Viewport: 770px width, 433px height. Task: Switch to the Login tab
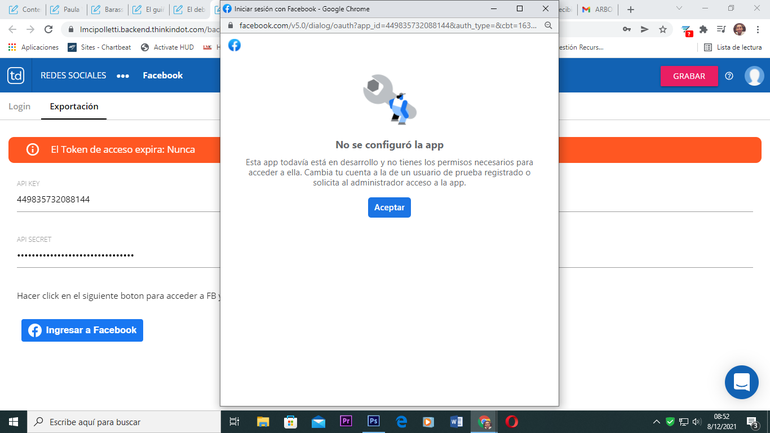pos(19,107)
